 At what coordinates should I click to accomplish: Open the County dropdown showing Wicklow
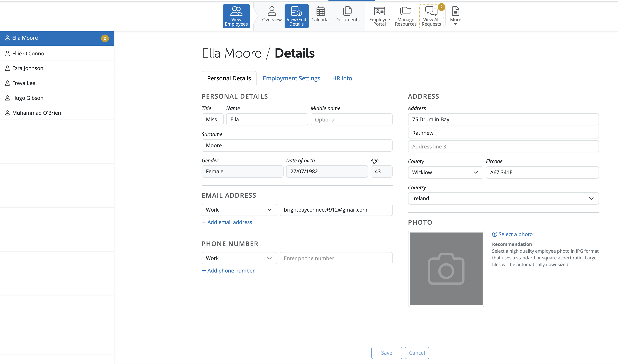tap(445, 172)
